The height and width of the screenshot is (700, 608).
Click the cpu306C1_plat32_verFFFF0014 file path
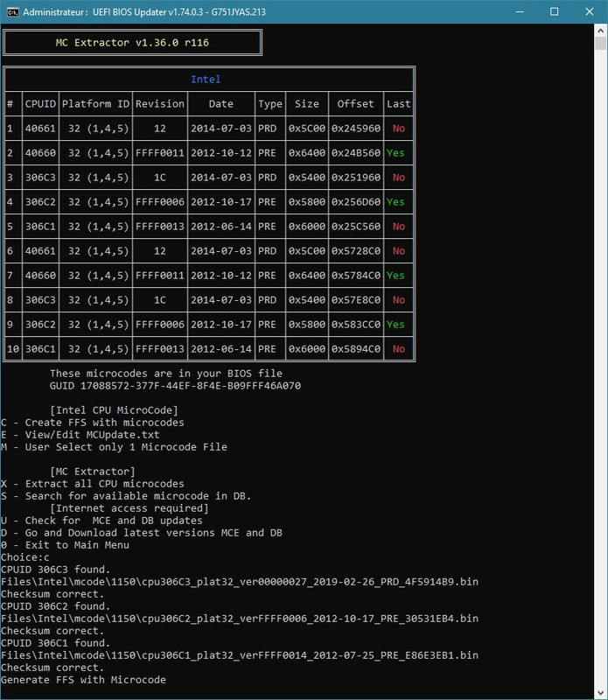[240, 655]
